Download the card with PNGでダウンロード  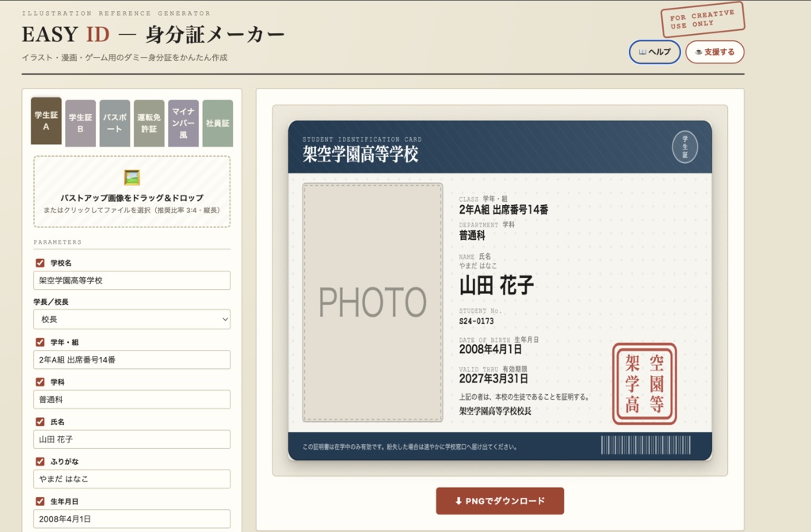[x=500, y=500]
